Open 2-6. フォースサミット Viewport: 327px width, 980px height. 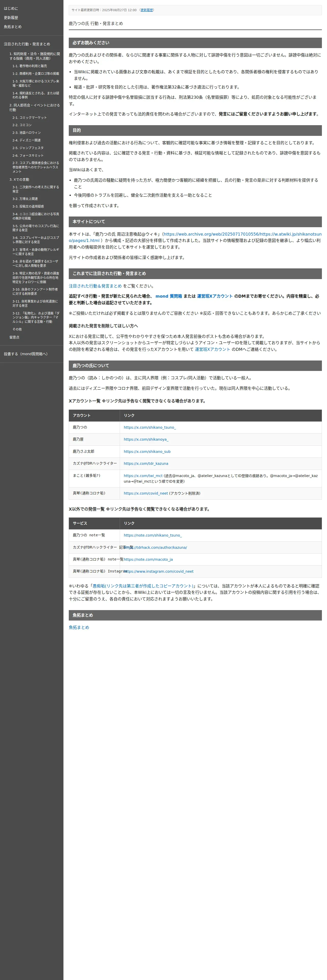(x=28, y=155)
